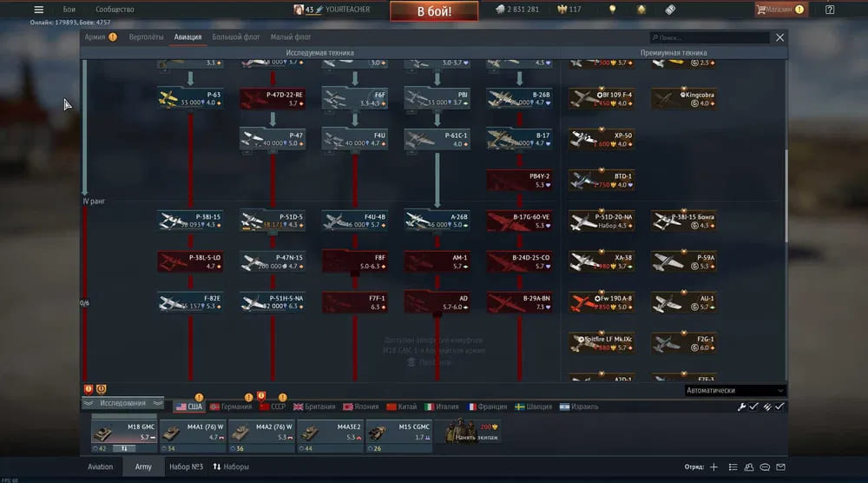
Task: Click the В бой! battle button
Action: (x=434, y=11)
